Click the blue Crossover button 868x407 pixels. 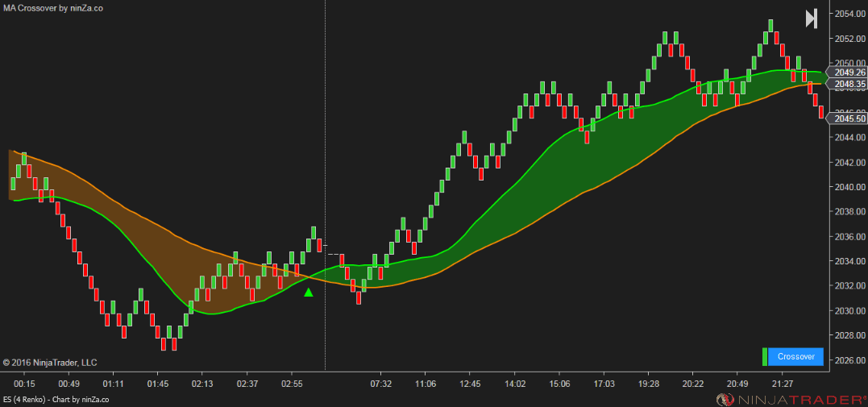click(x=796, y=356)
